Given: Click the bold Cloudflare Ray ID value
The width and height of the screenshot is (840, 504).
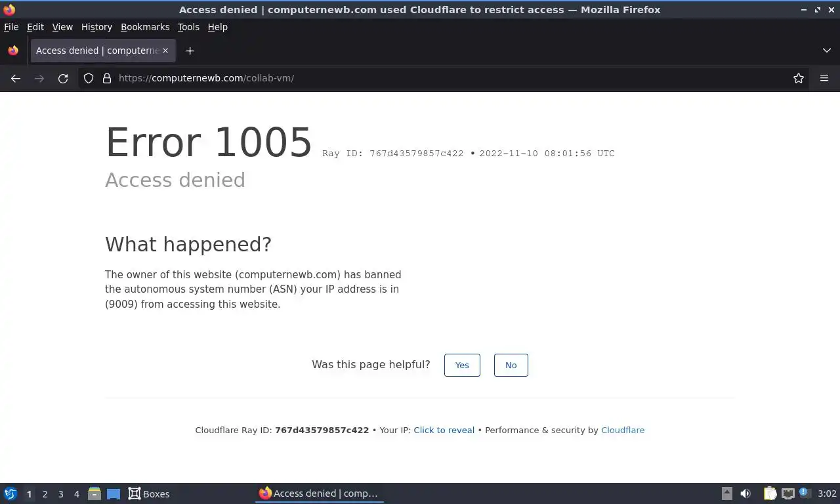Looking at the screenshot, I should [x=322, y=430].
